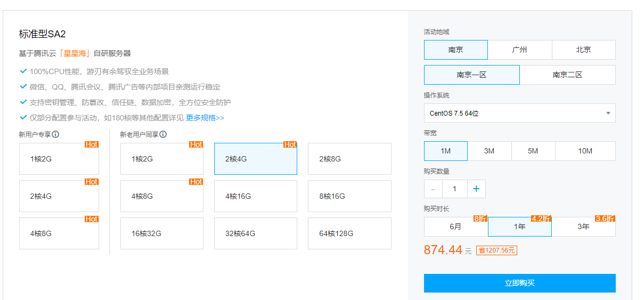Select 4核8G under 新用户专享
This screenshot has width=644, height=300.
coord(59,233)
